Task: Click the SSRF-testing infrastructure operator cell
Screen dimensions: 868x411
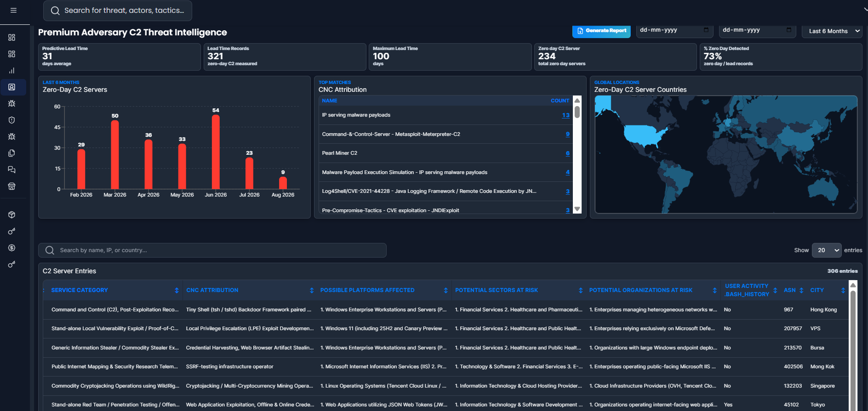Action: click(229, 367)
